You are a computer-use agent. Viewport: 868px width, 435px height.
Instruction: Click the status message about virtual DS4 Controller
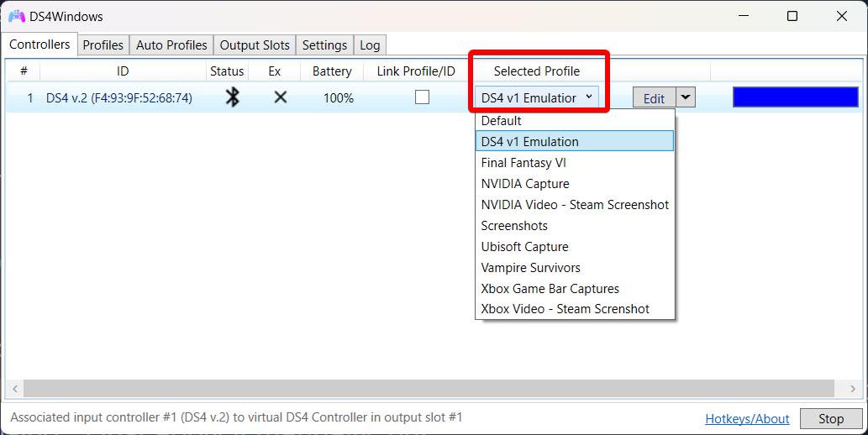(236, 417)
